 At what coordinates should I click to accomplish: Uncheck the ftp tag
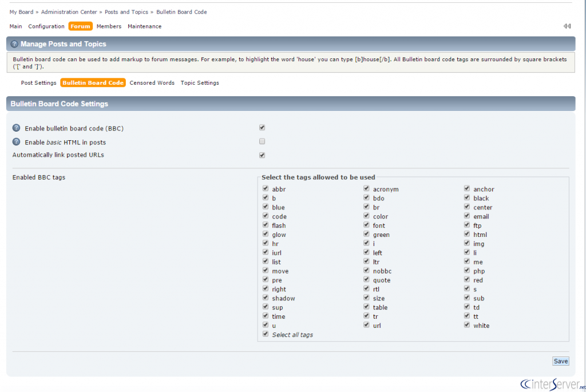467,225
